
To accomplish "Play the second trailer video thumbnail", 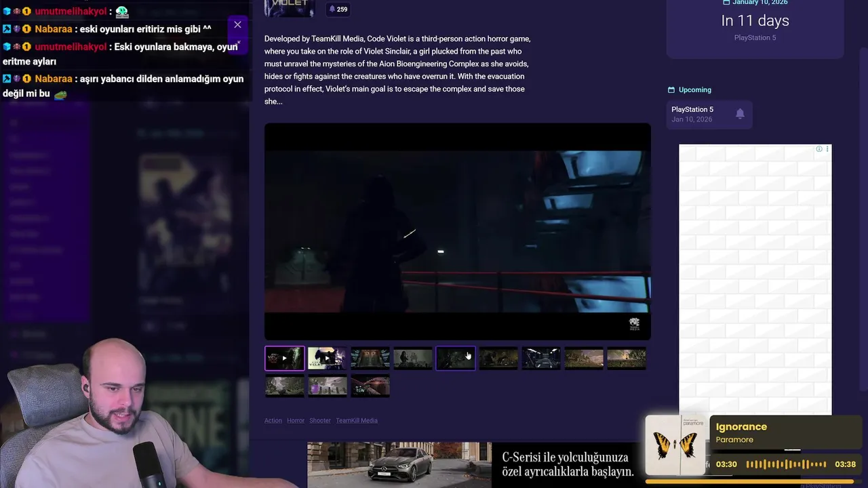I will point(327,358).
